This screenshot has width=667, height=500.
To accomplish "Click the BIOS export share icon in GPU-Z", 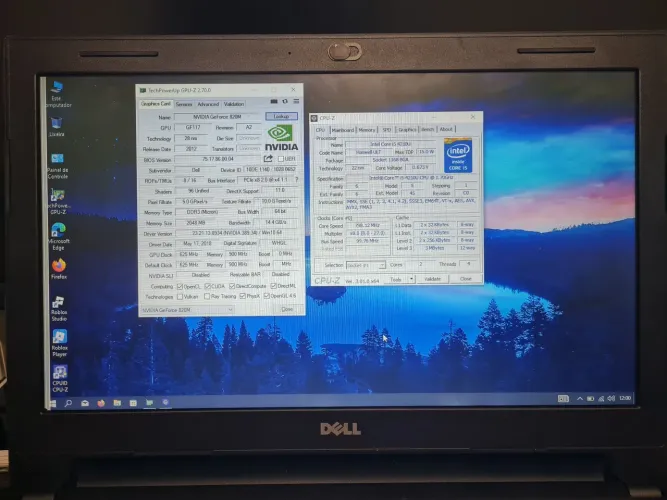I will tap(268, 159).
